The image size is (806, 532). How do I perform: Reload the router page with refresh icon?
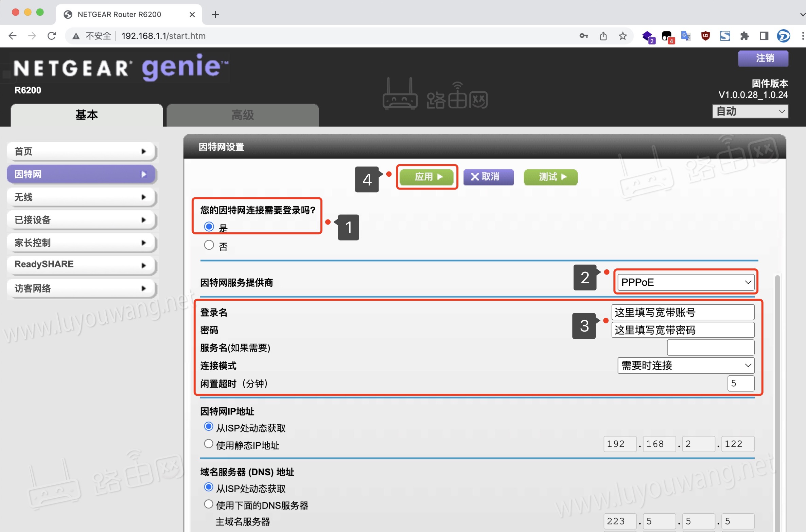coord(52,36)
